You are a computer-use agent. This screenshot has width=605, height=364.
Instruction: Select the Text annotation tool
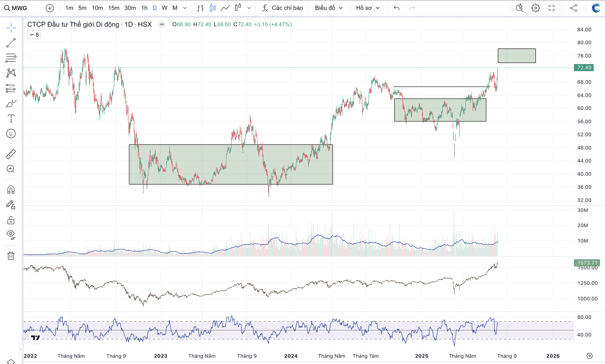[11, 118]
